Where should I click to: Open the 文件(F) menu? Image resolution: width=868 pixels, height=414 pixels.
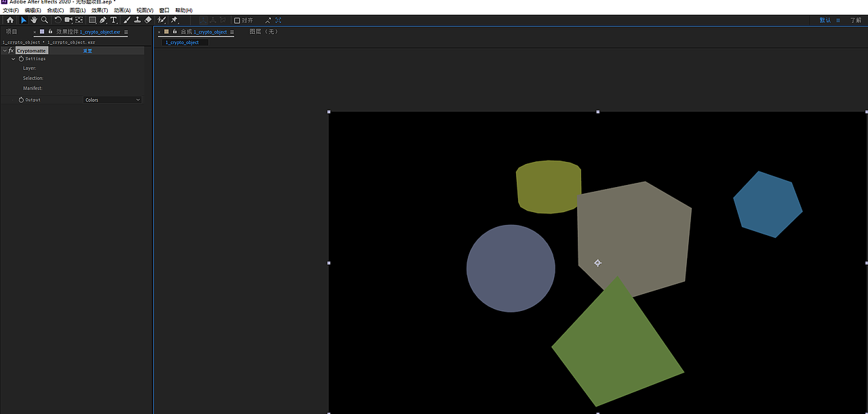(10, 11)
